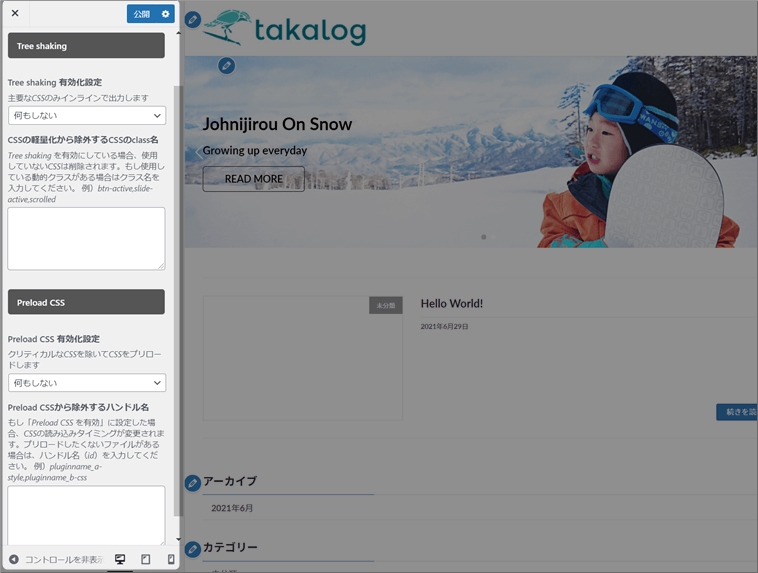Open the Tree shaking 有効化設定 dropdown

point(87,116)
